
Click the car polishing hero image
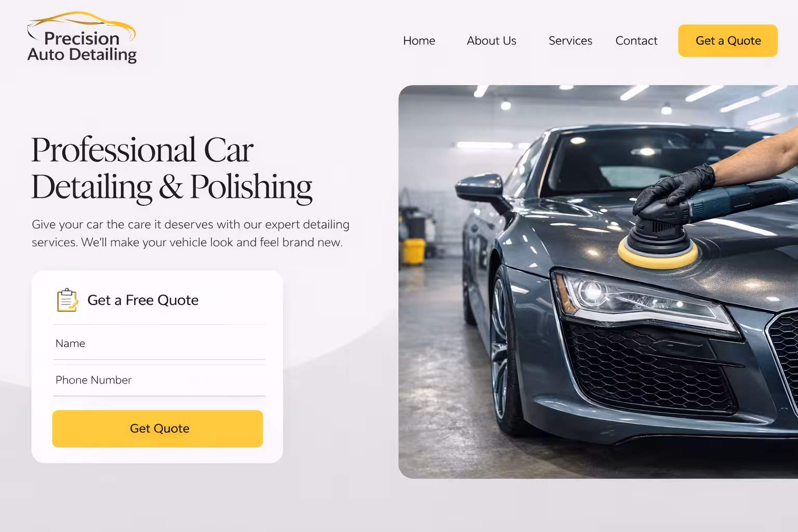(x=598, y=282)
